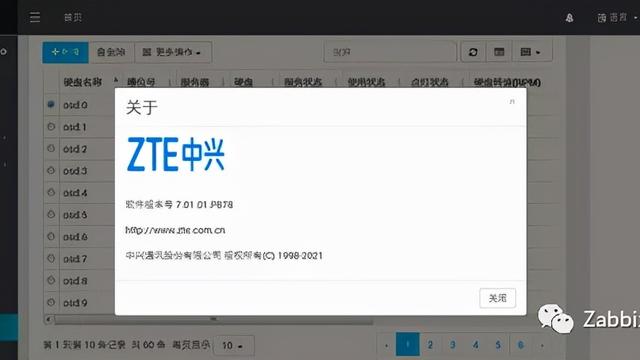The width and height of the screenshot is (640, 360).
Task: Select the radio button for otd 9
Action: (x=51, y=302)
